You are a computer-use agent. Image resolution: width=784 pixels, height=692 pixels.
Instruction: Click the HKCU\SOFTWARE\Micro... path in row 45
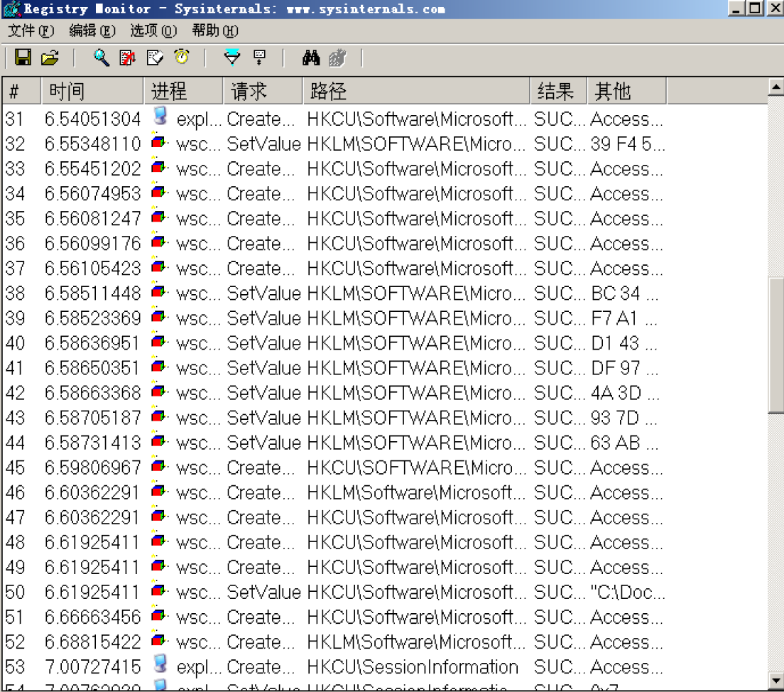tap(416, 467)
